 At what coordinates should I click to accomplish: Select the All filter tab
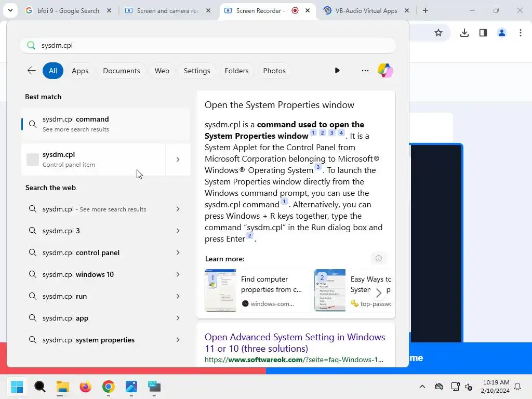[53, 71]
